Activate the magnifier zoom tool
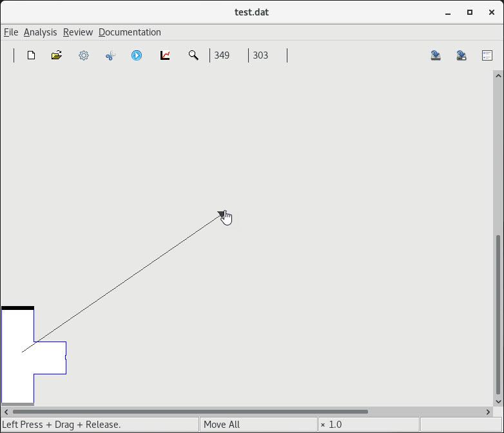504x433 pixels. point(193,55)
